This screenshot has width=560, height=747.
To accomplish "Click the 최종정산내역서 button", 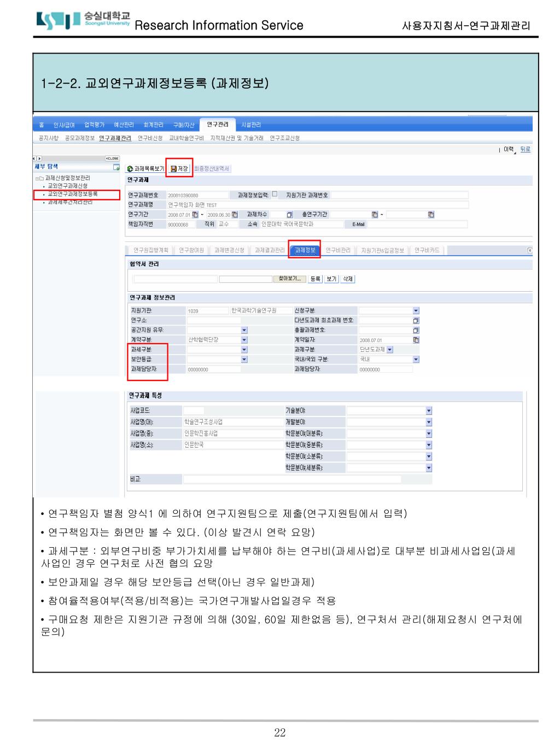I will 212,169.
